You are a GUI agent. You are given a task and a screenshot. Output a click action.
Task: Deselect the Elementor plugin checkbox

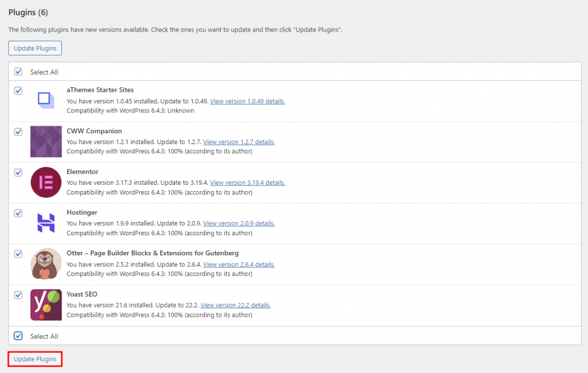pyautogui.click(x=18, y=172)
